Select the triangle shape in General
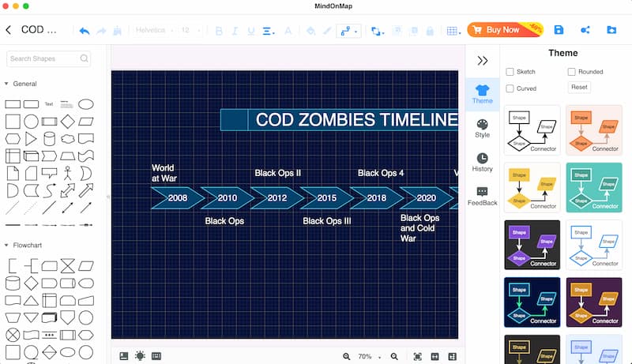Viewport: 632px width, 364px height. (31, 138)
